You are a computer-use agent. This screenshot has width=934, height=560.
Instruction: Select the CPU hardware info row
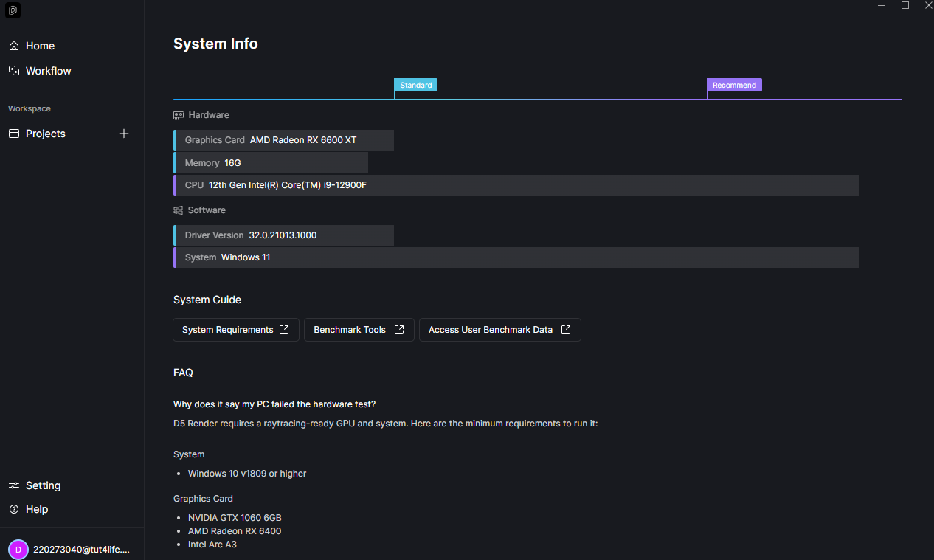(516, 185)
